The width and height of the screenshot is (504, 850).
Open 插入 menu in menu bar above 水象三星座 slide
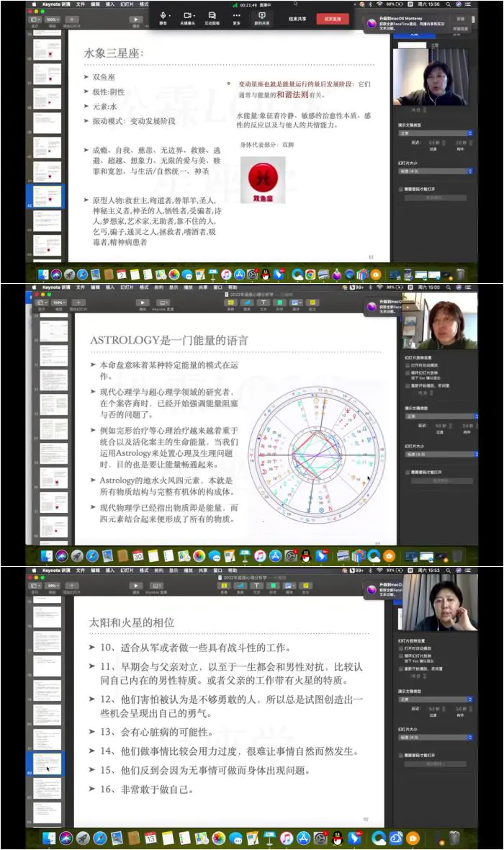110,4
